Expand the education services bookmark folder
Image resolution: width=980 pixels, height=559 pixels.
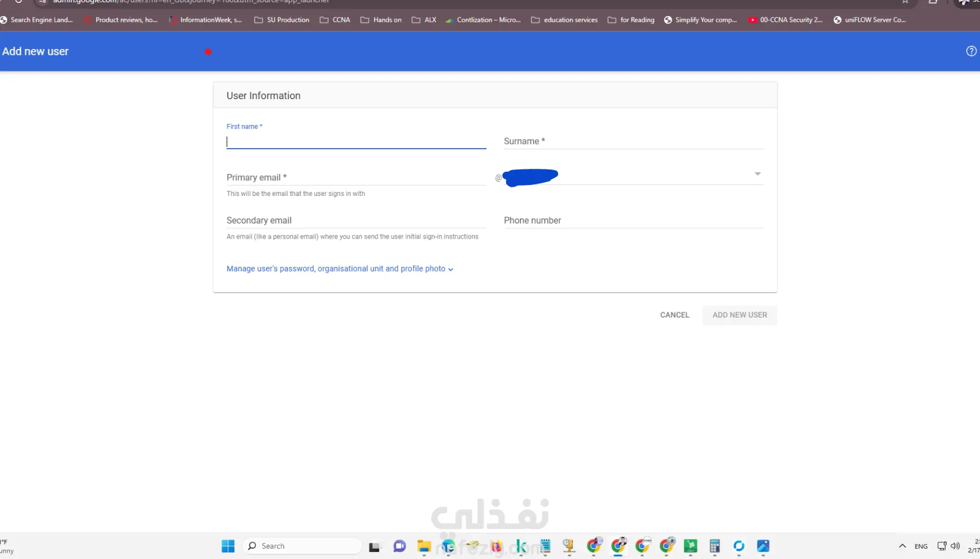pyautogui.click(x=564, y=20)
